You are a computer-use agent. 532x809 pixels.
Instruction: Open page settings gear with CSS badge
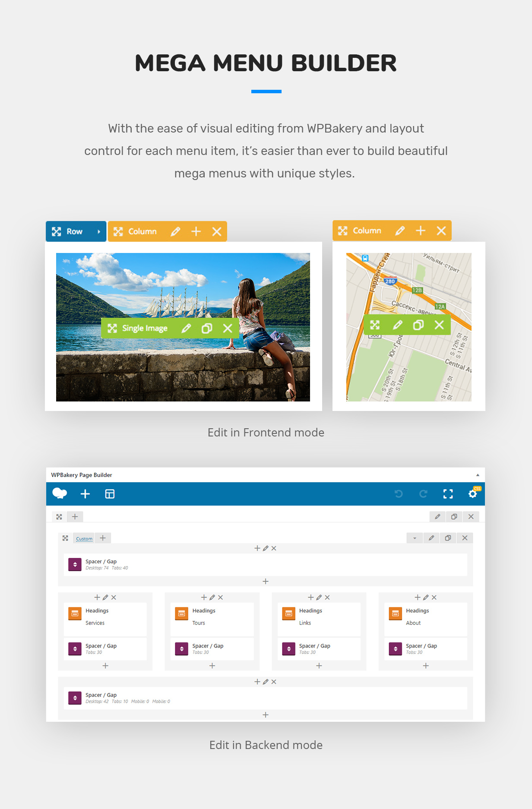coord(474,493)
